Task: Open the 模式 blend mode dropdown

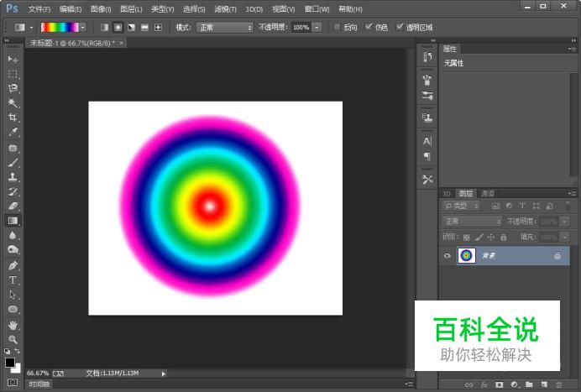Action: 224,28
